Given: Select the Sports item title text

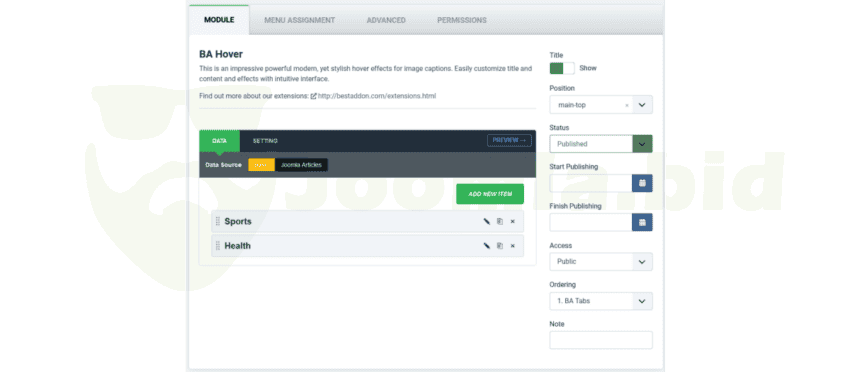Looking at the screenshot, I should (238, 221).
